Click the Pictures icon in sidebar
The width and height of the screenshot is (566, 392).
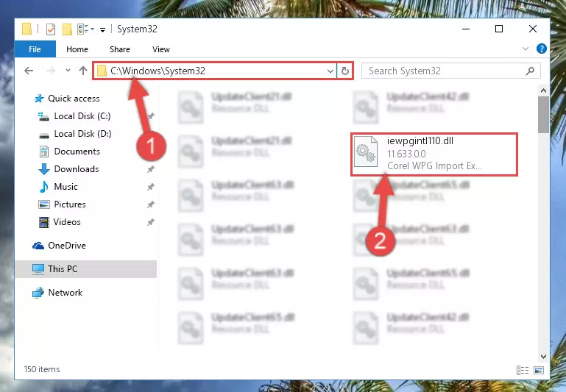coord(43,204)
